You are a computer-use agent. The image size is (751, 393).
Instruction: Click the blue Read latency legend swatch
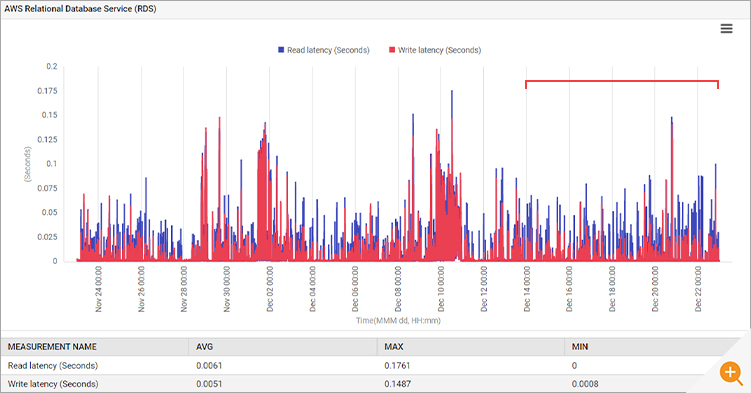tap(281, 50)
